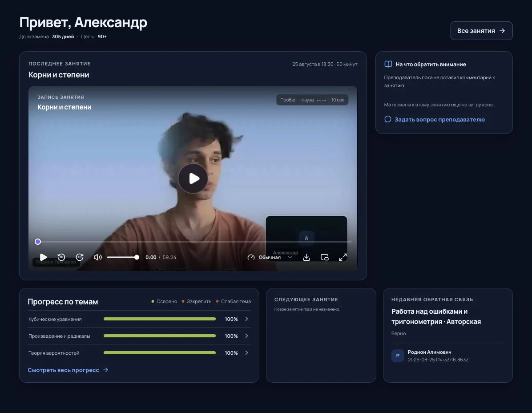Click the chat bubble icon near question link

click(388, 119)
